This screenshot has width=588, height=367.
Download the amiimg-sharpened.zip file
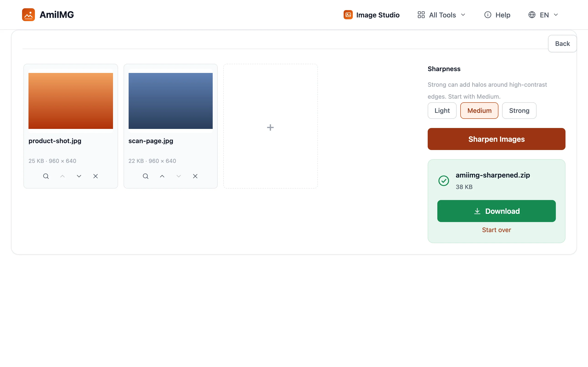point(496,211)
